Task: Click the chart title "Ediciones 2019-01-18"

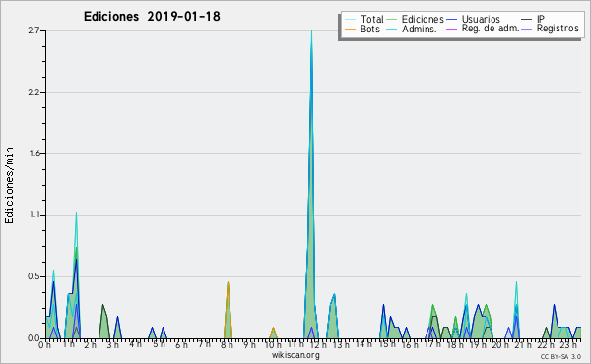Action: pos(152,17)
